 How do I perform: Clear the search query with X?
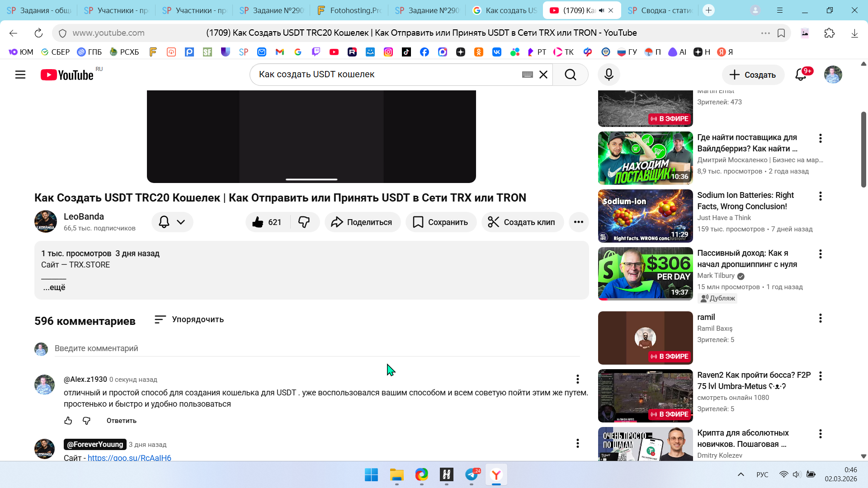[x=543, y=75]
